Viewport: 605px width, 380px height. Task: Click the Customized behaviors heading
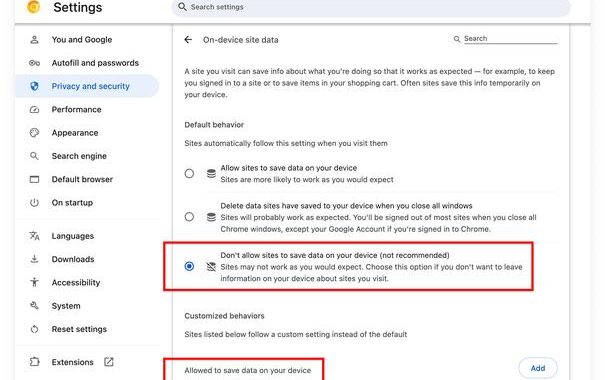point(224,316)
